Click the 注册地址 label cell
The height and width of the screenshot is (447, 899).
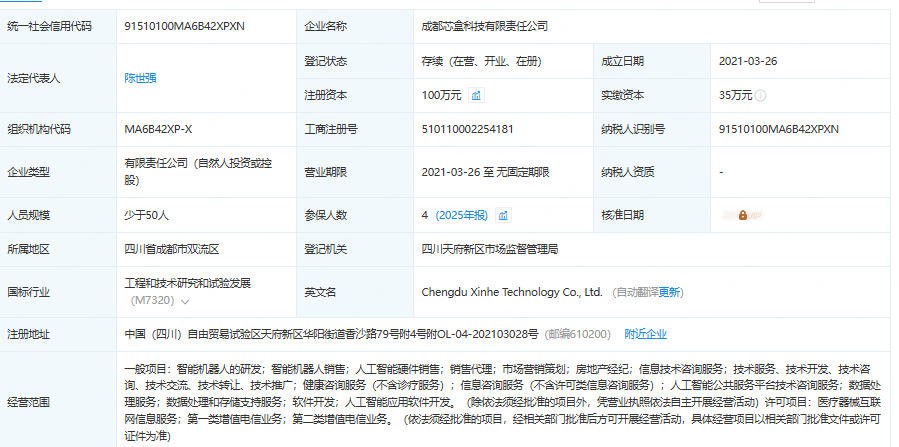click(x=58, y=334)
